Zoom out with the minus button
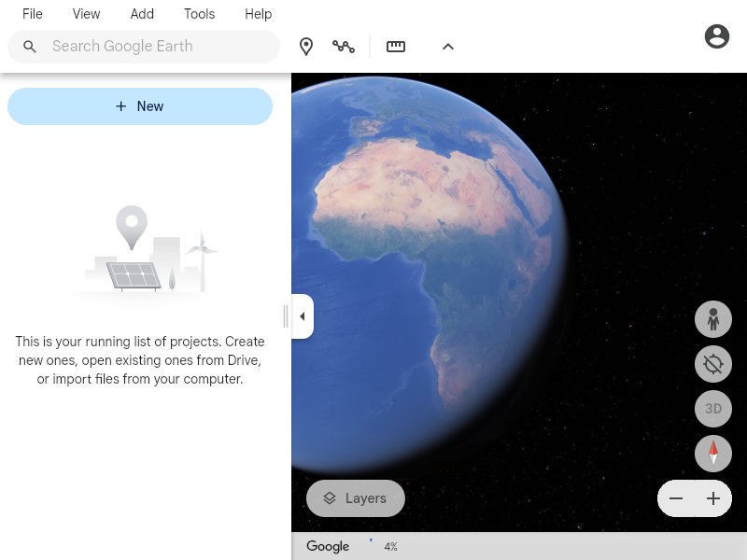 (x=675, y=498)
